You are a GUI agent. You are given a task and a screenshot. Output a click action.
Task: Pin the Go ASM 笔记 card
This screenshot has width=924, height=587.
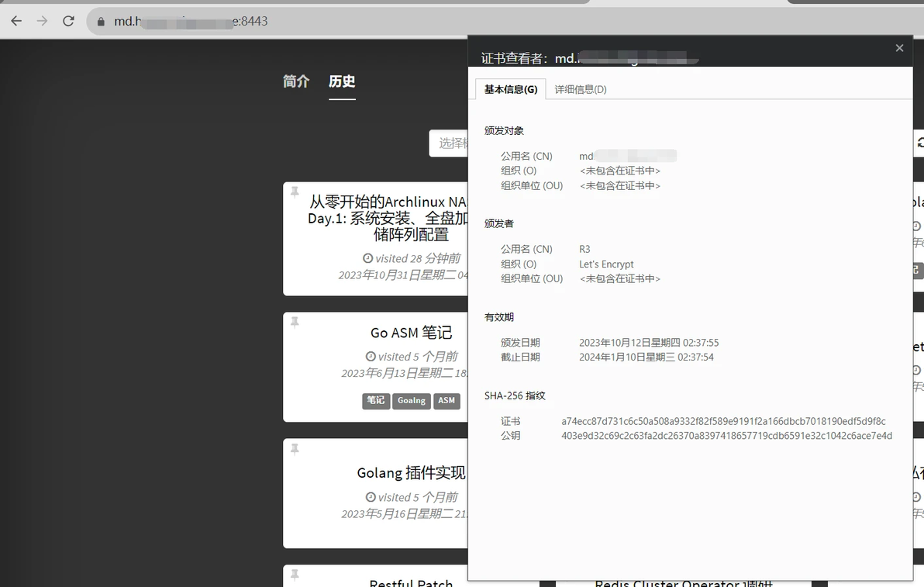[295, 322]
